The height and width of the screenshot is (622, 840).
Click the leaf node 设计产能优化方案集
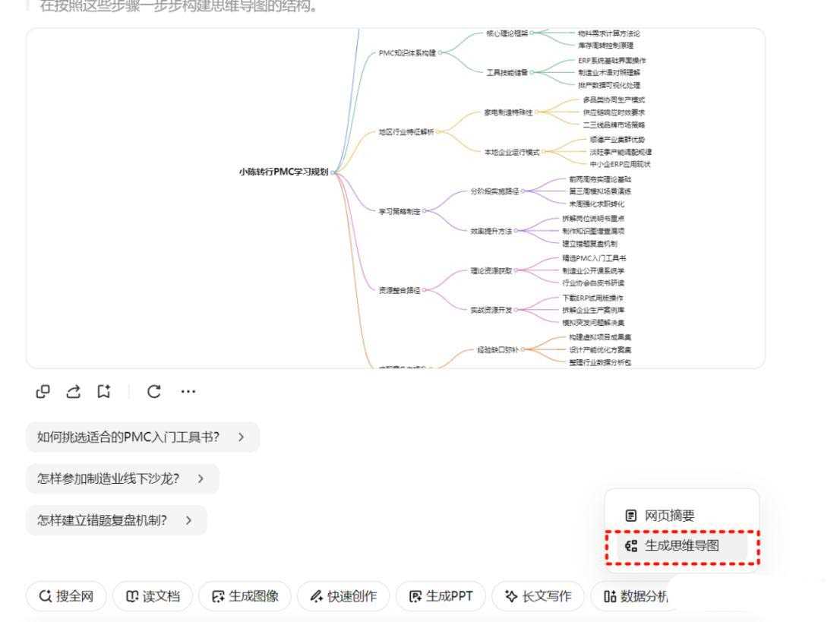coord(600,350)
